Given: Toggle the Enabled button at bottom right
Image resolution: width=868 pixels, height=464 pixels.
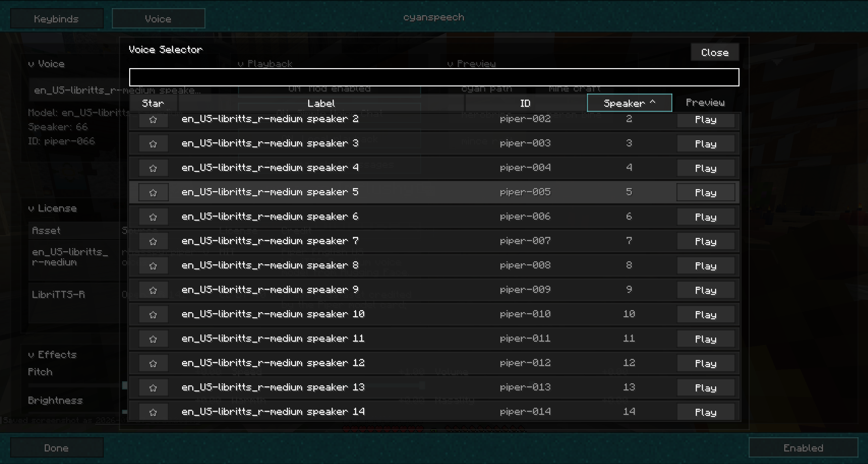Looking at the screenshot, I should point(803,448).
